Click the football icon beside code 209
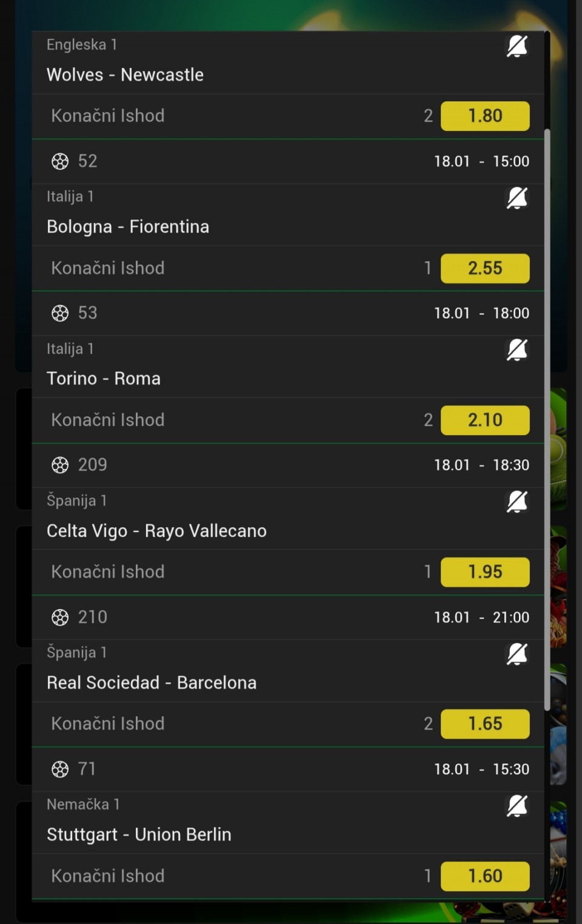The width and height of the screenshot is (582, 924). point(60,465)
